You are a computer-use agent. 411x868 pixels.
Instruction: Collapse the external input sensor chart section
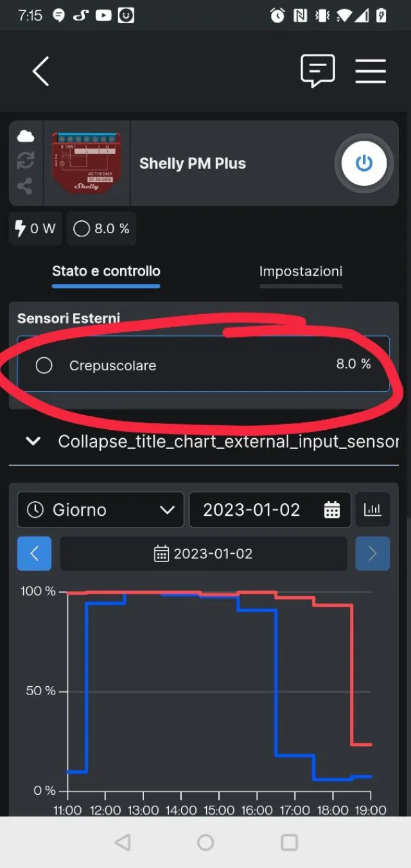(33, 441)
